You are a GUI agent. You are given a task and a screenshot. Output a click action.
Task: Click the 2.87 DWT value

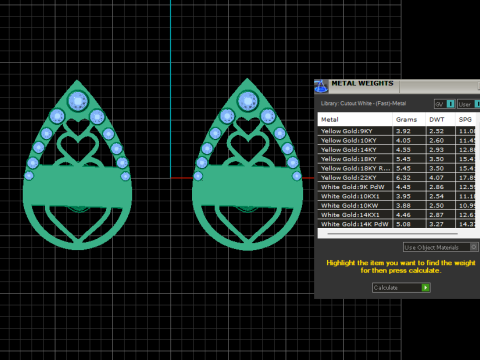point(436,215)
